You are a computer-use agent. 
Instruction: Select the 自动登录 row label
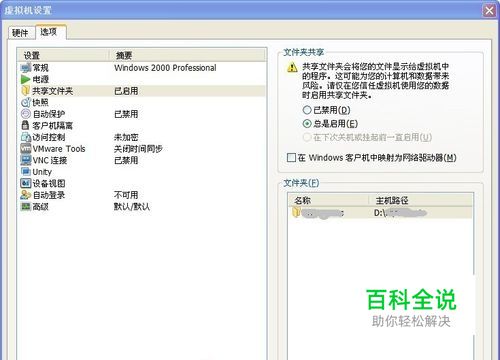pyautogui.click(x=49, y=195)
